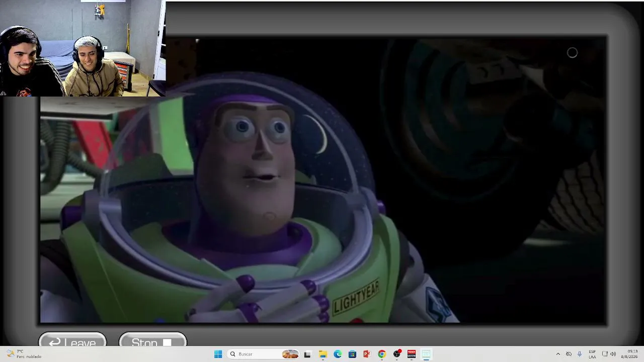Click the cloud sync tray icon

(569, 354)
